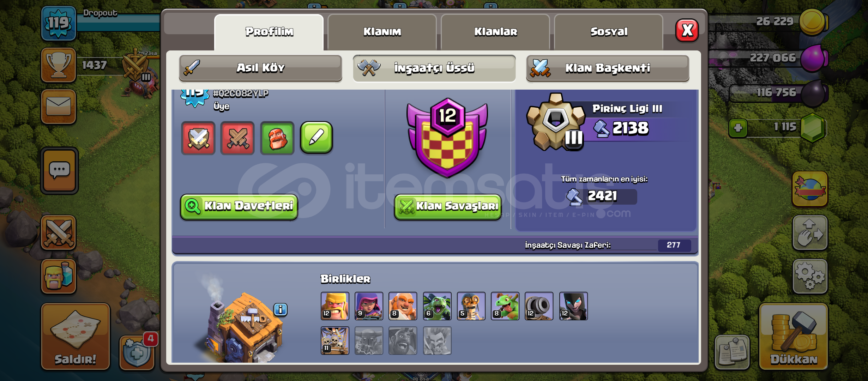Viewport: 868px width, 381px height.
Task: Open the army barbarian and potion icon
Action: click(59, 276)
